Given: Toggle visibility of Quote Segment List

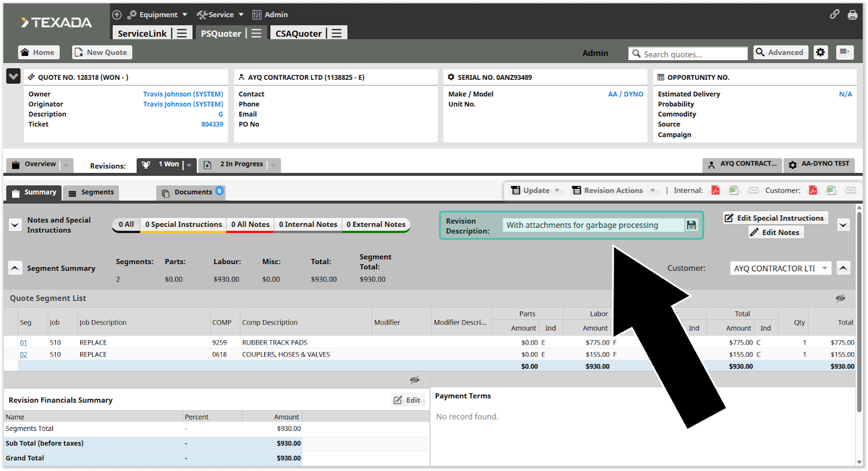Looking at the screenshot, I should click(840, 298).
